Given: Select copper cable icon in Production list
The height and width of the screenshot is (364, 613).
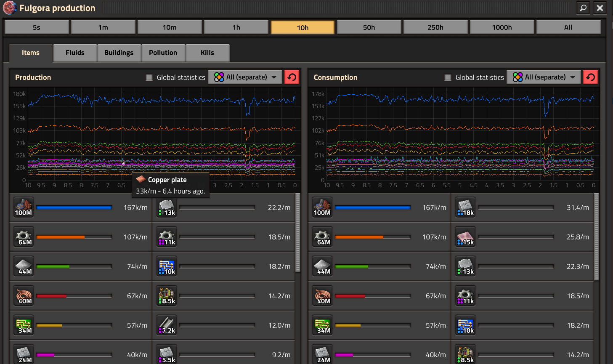Looking at the screenshot, I should tap(24, 296).
